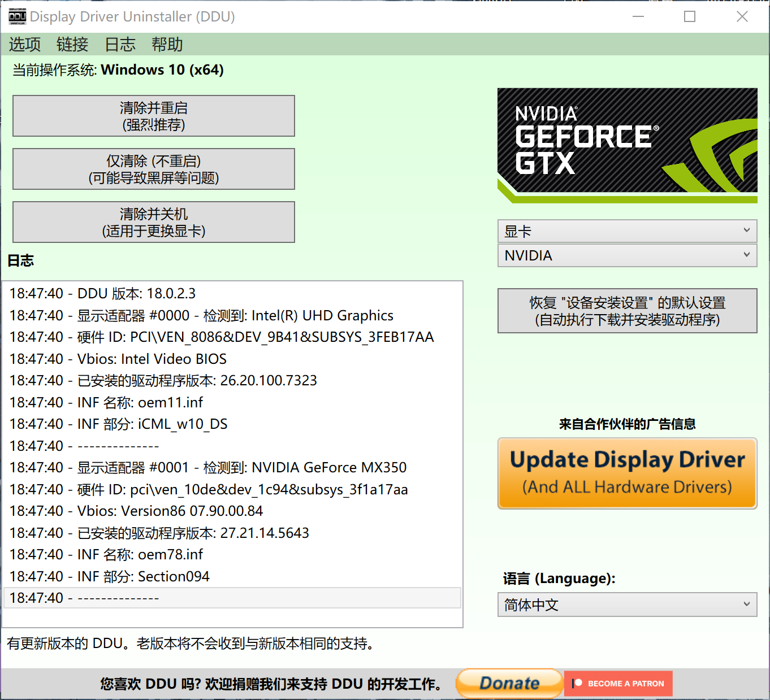Click the 日志 section heading
The height and width of the screenshot is (700, 770).
click(21, 260)
